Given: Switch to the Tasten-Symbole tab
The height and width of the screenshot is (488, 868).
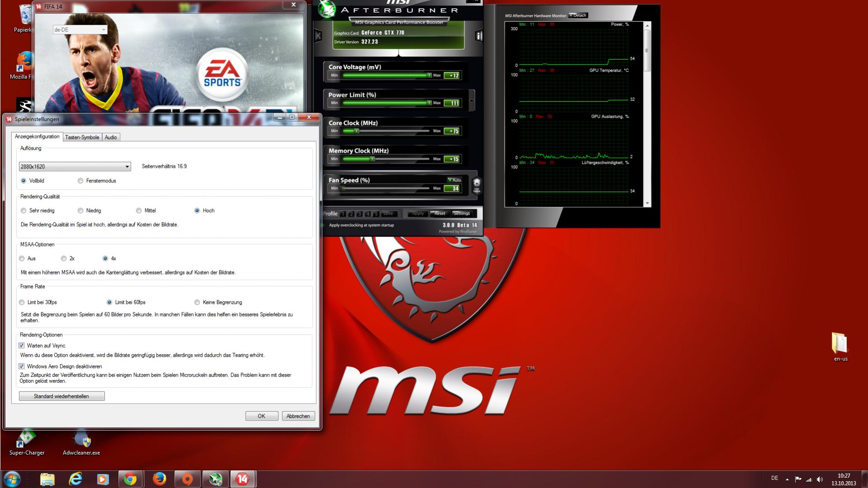Looking at the screenshot, I should 82,137.
